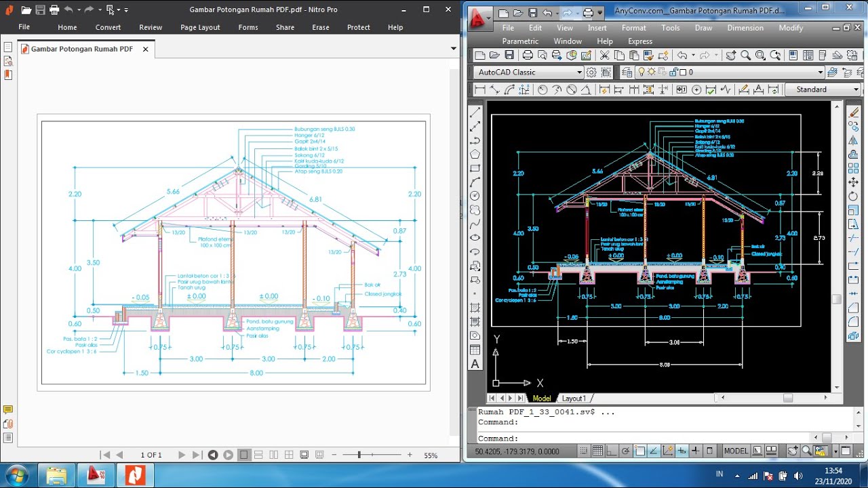Open Nitro Pro quick access customize arrow
Viewport: 868px width, 488px height.
click(126, 9)
